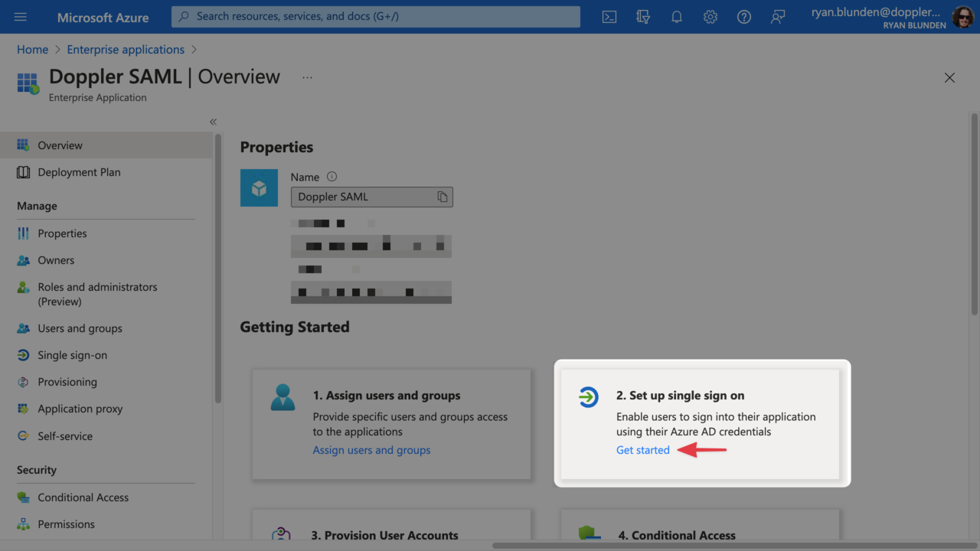Click the '4. Conditional Access' heading
Viewport: 980px width, 551px height.
(x=677, y=536)
